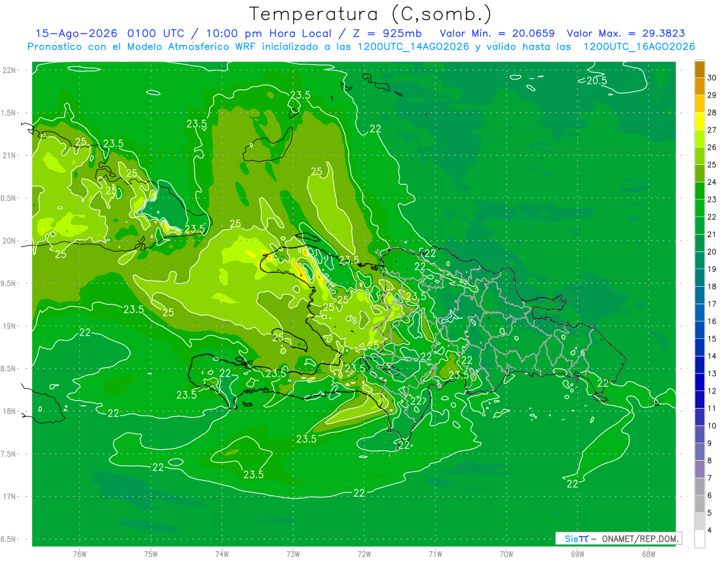Viewport: 728px width, 562px height.
Task: Click the 17N latitude axis label
Action: click(10, 497)
